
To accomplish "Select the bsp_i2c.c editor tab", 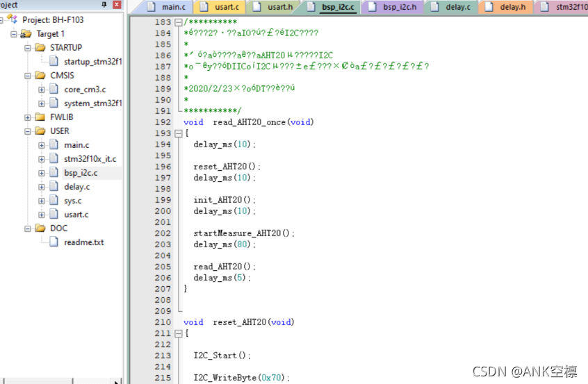I will click(332, 7).
